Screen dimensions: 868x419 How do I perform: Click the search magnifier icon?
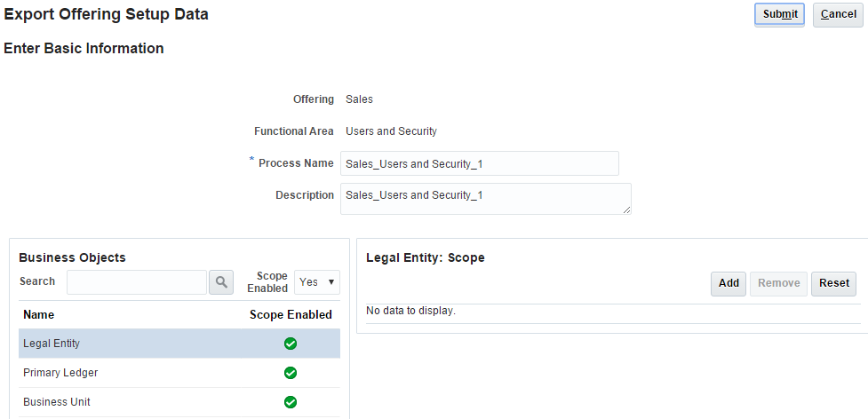click(220, 282)
